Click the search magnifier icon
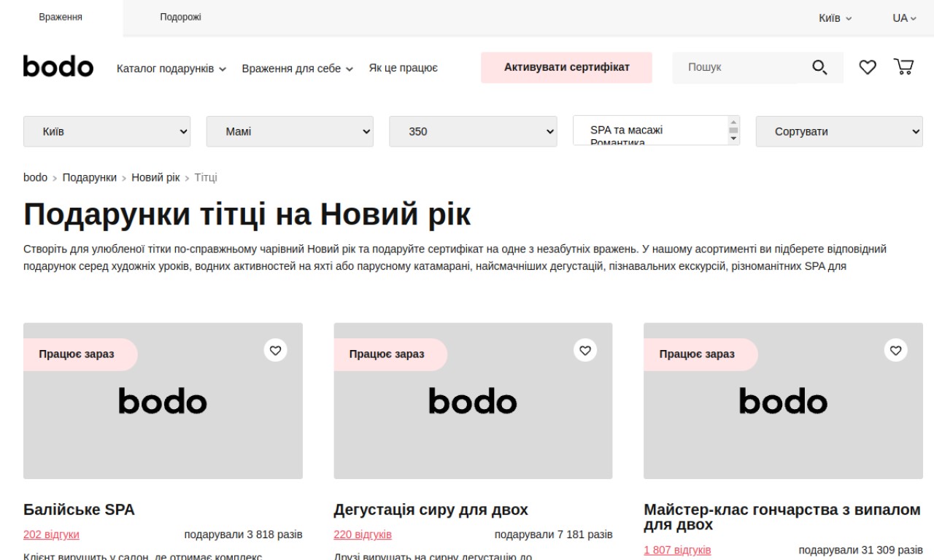Image resolution: width=934 pixels, height=560 pixels. [819, 68]
